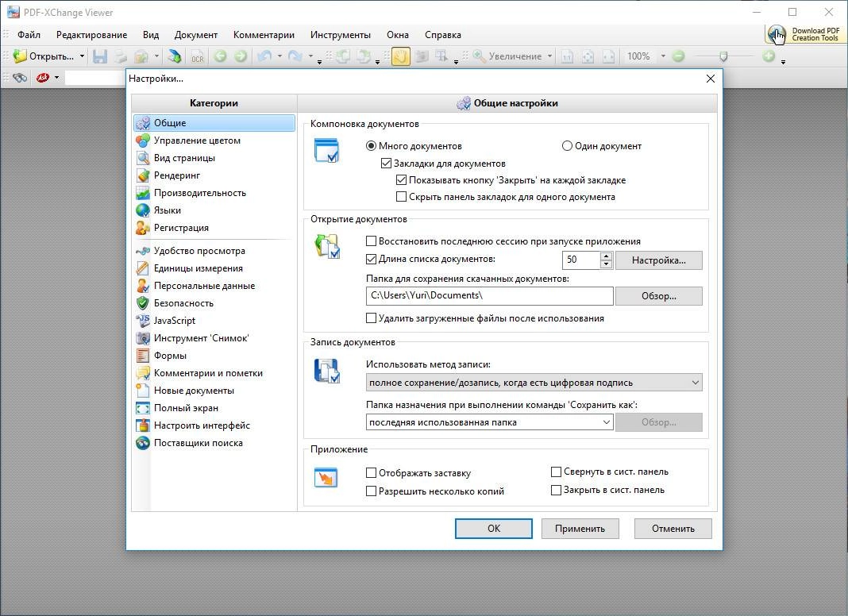Click the fit page zoom icon
Viewport: 848px width, 616px height.
pyautogui.click(x=588, y=56)
